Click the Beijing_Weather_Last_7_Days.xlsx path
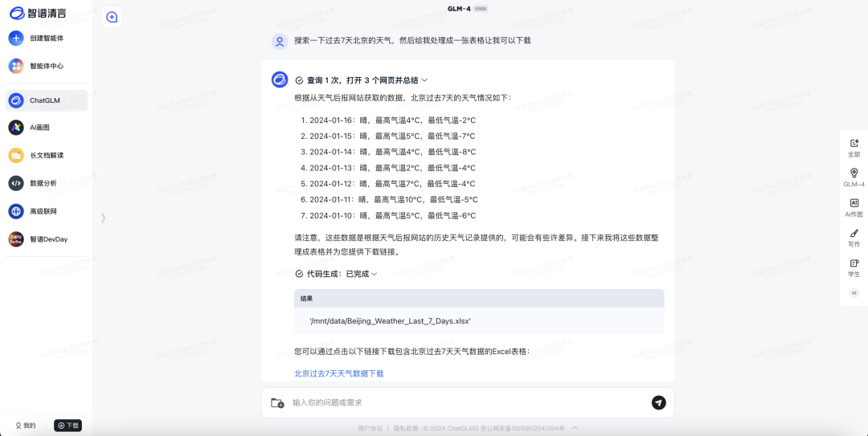Screen dimensions: 868x436 click(391, 321)
